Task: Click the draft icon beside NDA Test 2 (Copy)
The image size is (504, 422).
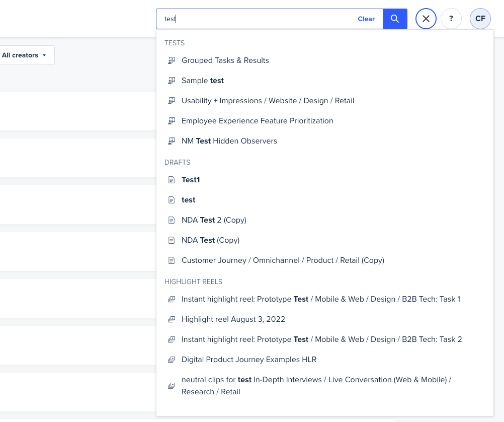Action: click(172, 220)
